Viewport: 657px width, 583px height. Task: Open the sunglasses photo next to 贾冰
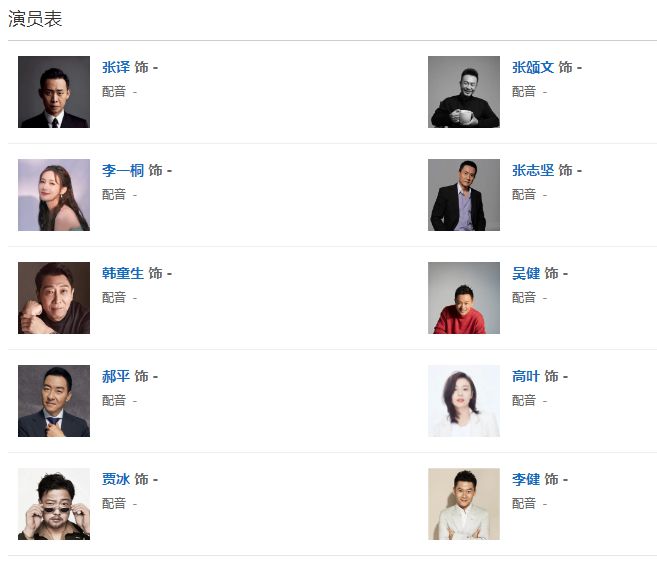tap(54, 504)
